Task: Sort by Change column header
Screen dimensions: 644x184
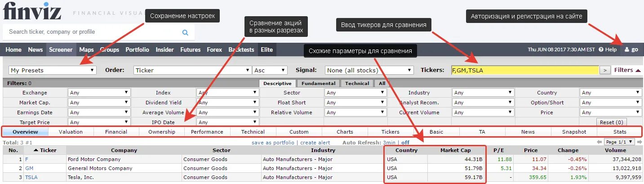Action: [x=568, y=150]
